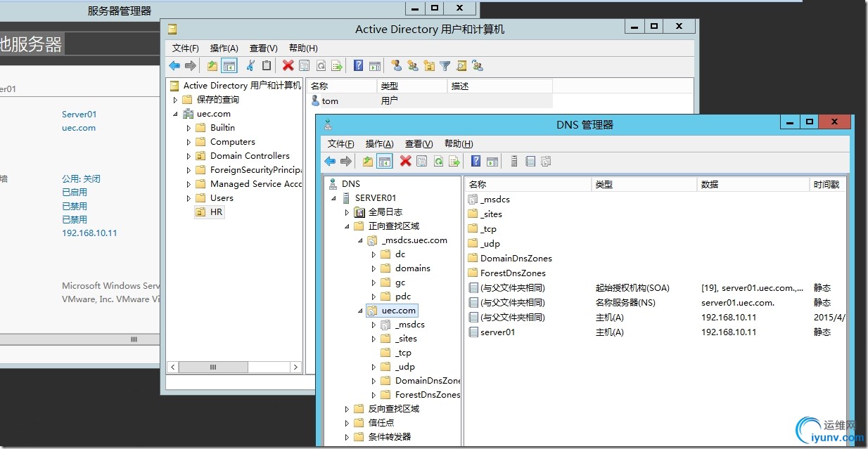The width and height of the screenshot is (868, 449).
Task: Click 192.168.10.11 link in Server Manager
Action: click(x=89, y=233)
